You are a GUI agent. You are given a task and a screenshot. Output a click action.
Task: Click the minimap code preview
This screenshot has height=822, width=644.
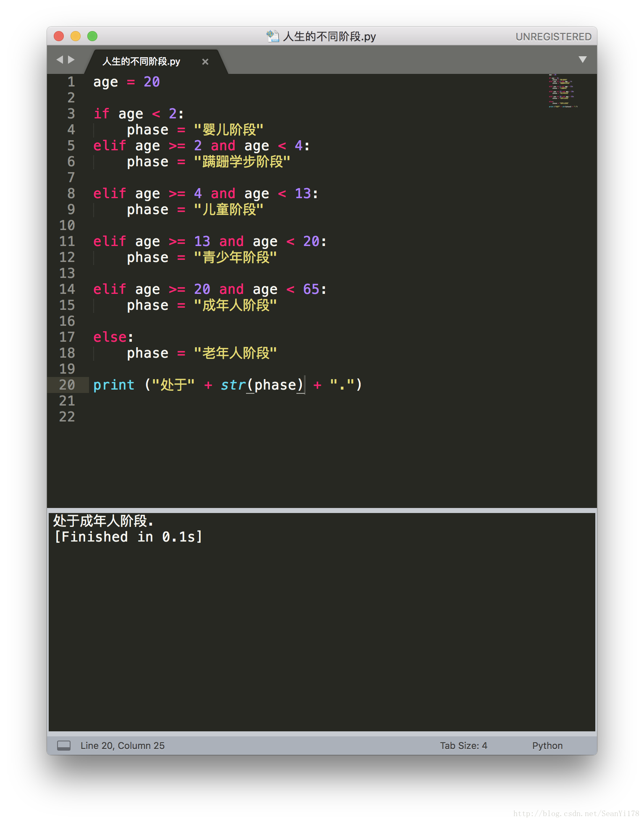(563, 91)
